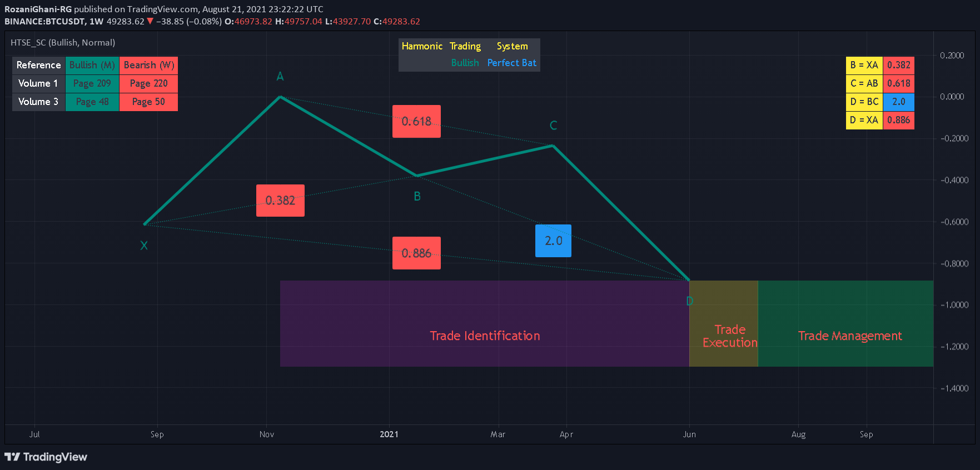This screenshot has height=470, width=980.
Task: Click the Harmonic Trading System title
Action: point(465,46)
